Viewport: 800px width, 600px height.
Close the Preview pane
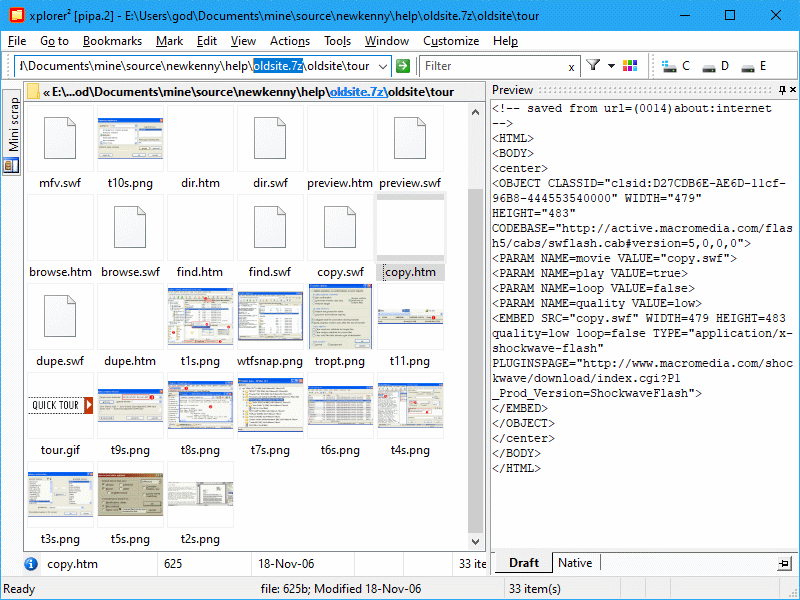click(x=793, y=90)
